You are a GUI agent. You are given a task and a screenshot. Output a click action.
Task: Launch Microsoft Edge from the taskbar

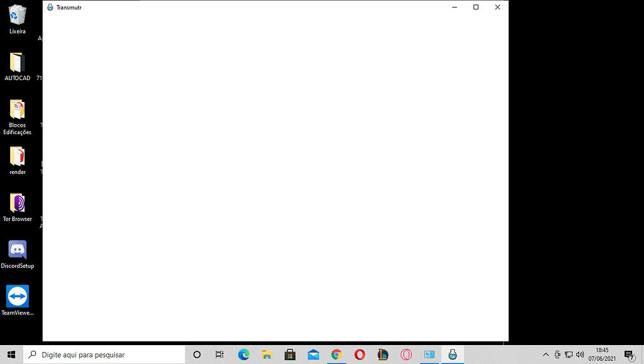(x=243, y=355)
